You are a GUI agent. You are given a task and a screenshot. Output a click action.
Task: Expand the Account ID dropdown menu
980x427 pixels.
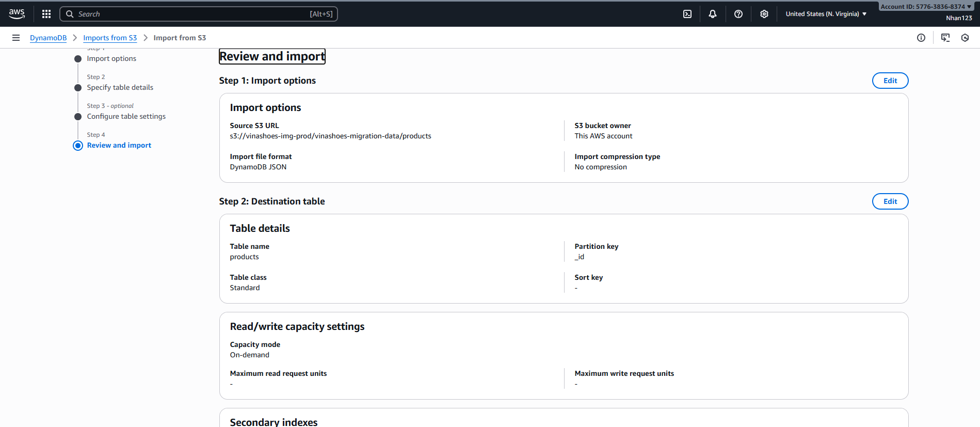[x=925, y=7]
